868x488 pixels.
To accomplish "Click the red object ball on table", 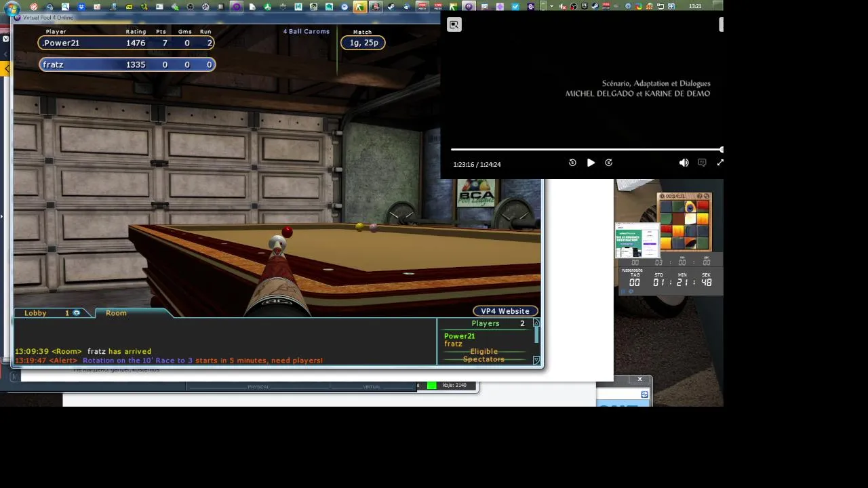I will tap(288, 232).
